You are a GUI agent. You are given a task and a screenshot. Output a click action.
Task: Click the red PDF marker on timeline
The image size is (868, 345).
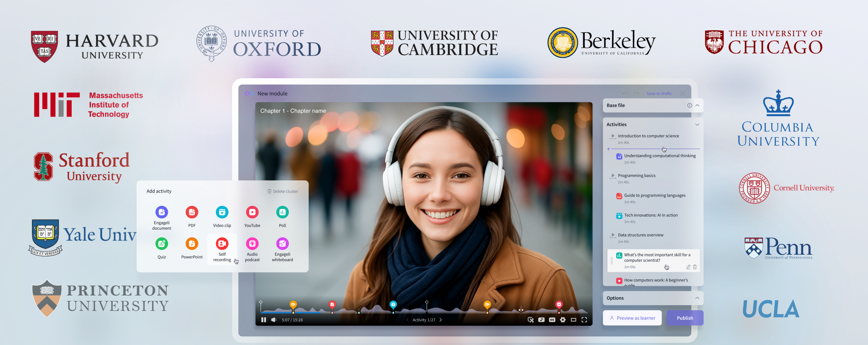point(332,304)
